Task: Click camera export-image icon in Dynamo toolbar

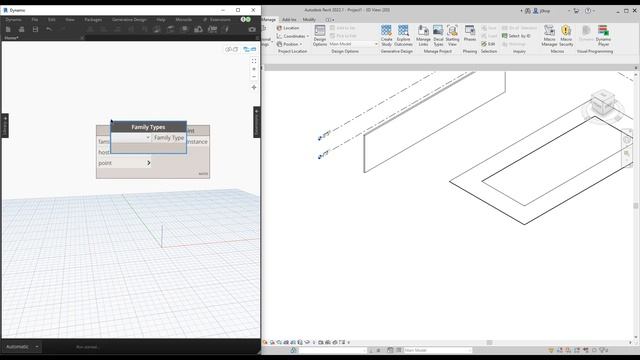Action: (252, 29)
